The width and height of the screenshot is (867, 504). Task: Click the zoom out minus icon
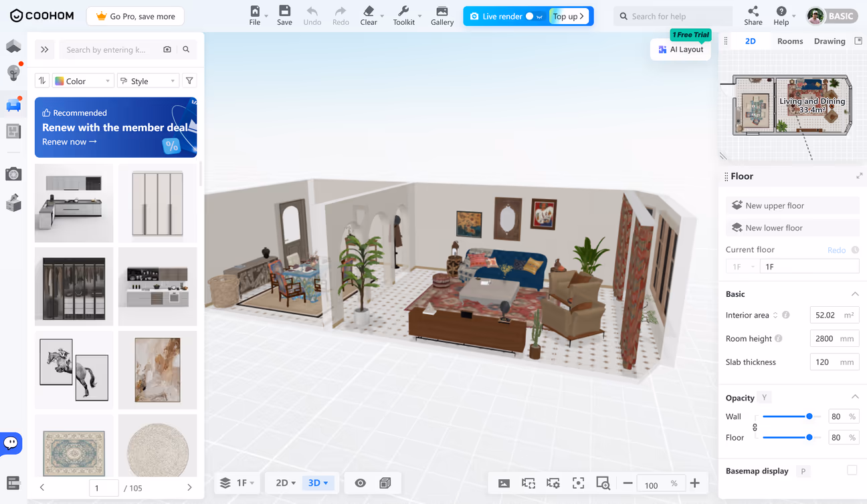click(x=628, y=483)
